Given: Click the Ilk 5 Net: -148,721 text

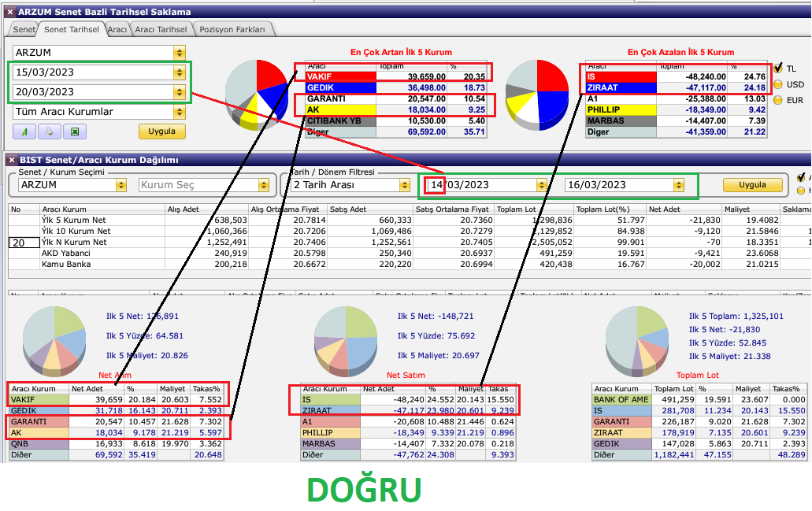Looking at the screenshot, I should pos(436,316).
